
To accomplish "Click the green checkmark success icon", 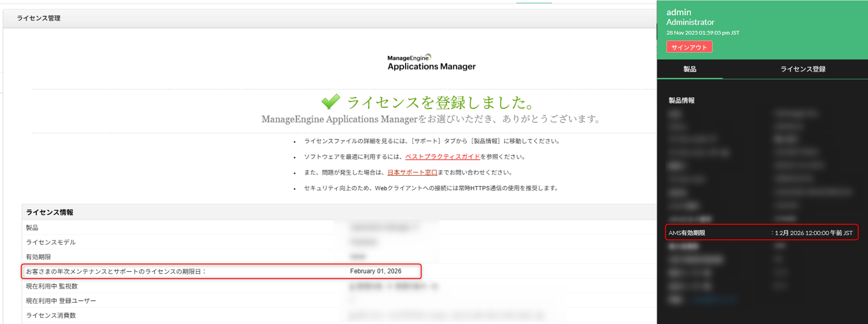I will [331, 102].
